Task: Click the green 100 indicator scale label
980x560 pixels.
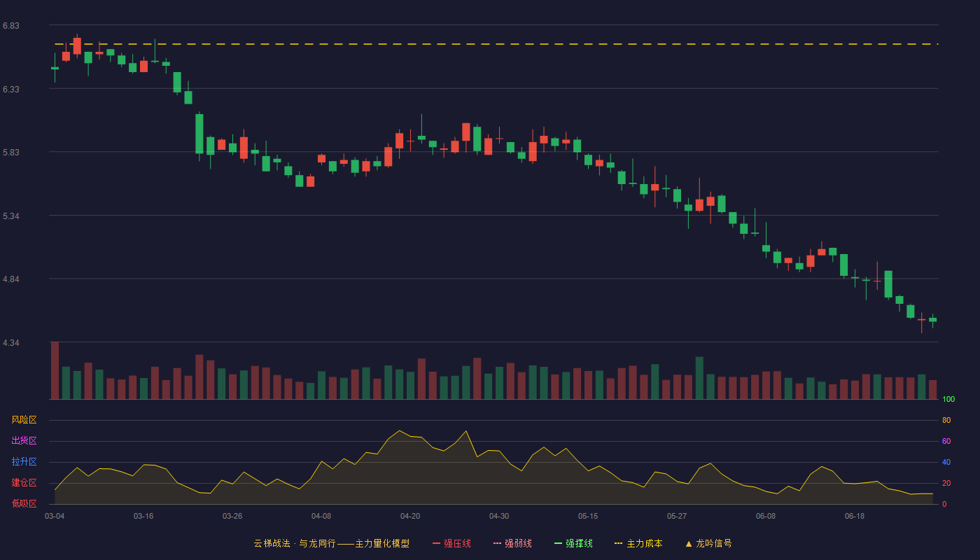Action: click(948, 400)
